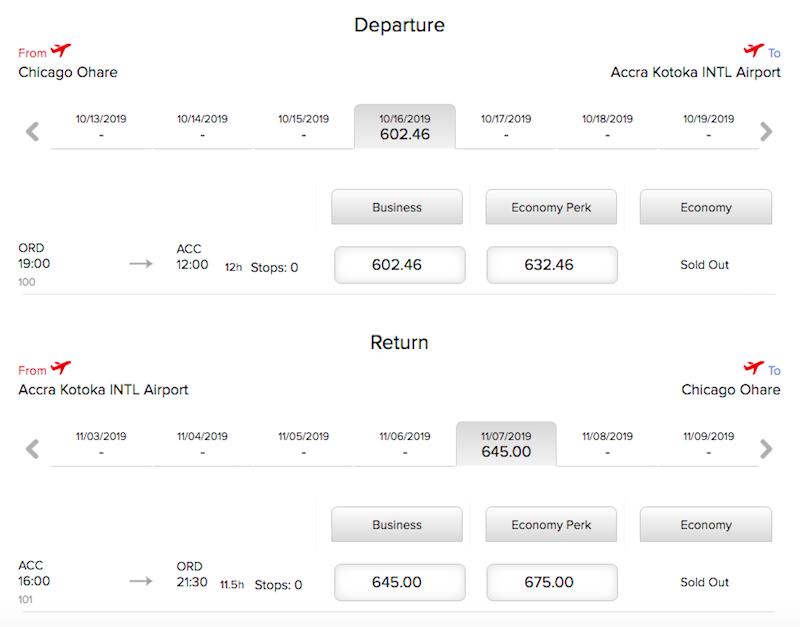
Task: Click the Sold Out Economy cell for the return flight
Action: click(705, 582)
